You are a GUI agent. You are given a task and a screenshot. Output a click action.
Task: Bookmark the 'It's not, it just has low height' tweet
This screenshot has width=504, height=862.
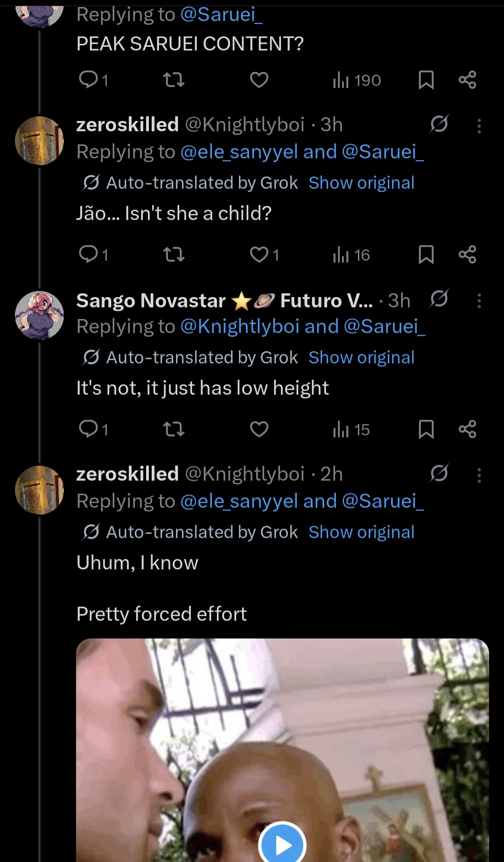pos(426,429)
